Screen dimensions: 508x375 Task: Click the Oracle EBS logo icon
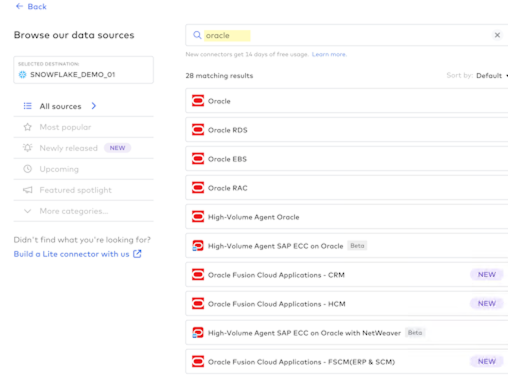click(x=198, y=159)
